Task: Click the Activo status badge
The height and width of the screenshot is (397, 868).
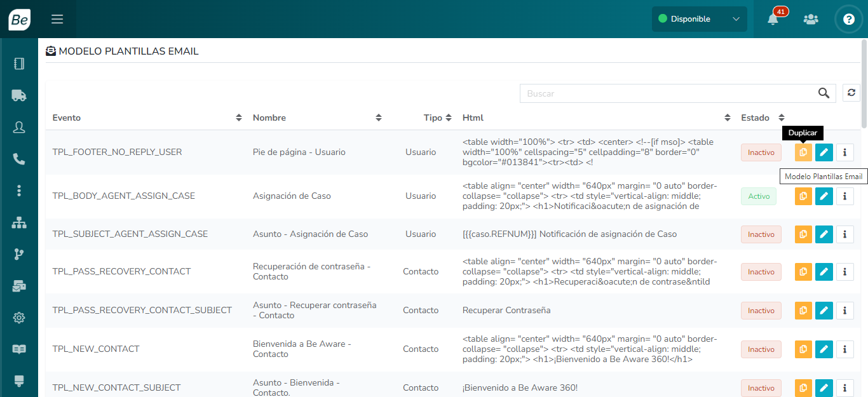Action: [x=759, y=196]
